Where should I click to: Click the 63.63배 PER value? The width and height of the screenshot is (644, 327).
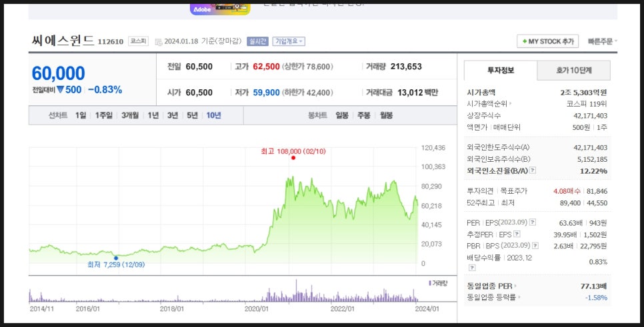coord(571,223)
